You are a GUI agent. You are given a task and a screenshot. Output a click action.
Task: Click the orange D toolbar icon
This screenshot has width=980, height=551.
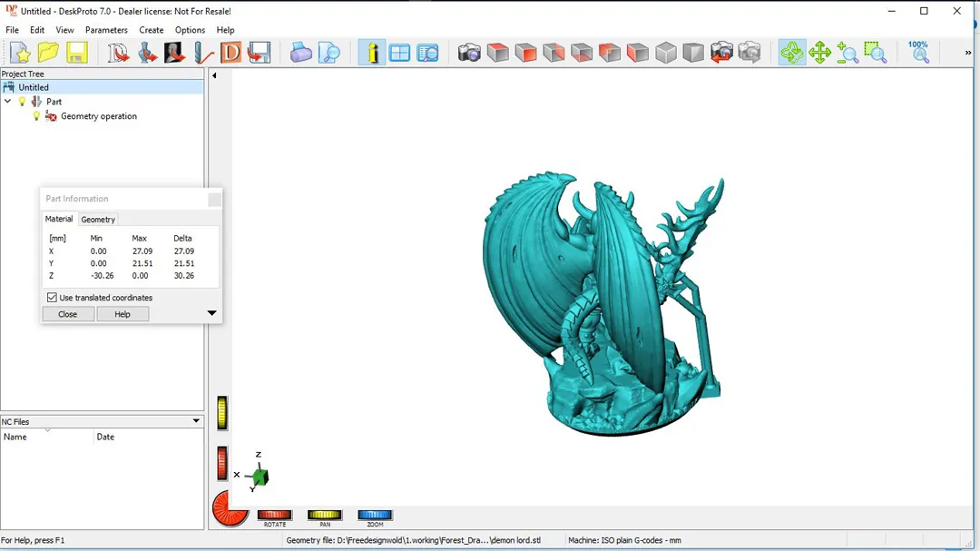click(230, 53)
